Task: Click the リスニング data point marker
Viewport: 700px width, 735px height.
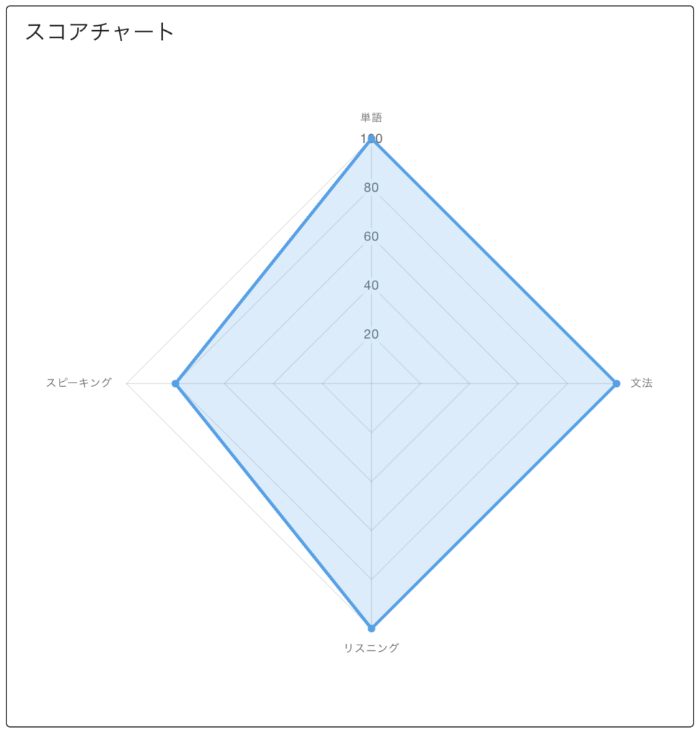Action: click(371, 628)
